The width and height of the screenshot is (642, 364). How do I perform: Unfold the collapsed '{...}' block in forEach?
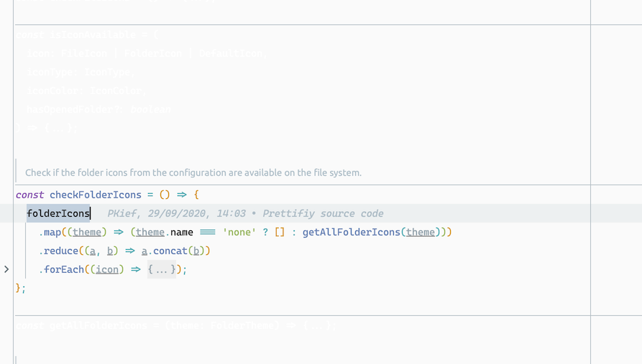click(x=162, y=269)
